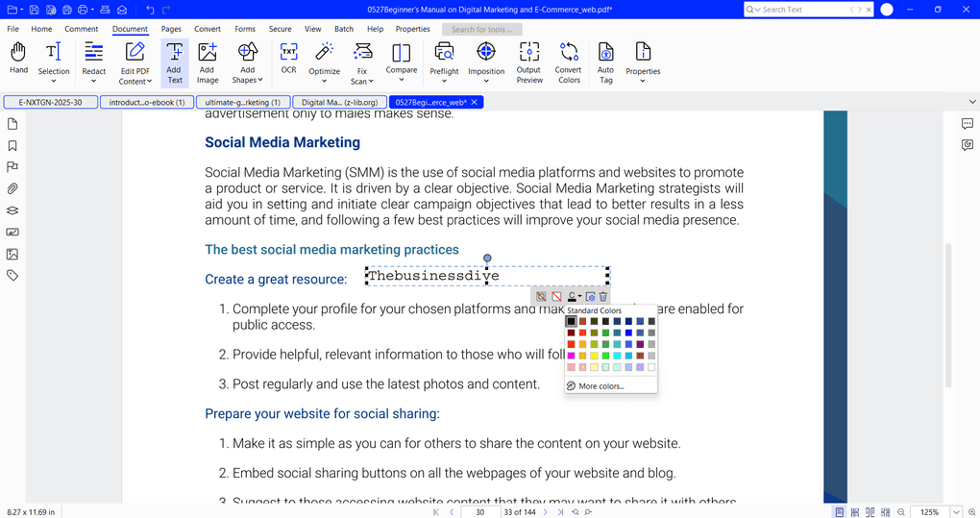The image size is (980, 518).
Task: Pick the black color swatch
Action: 571,321
